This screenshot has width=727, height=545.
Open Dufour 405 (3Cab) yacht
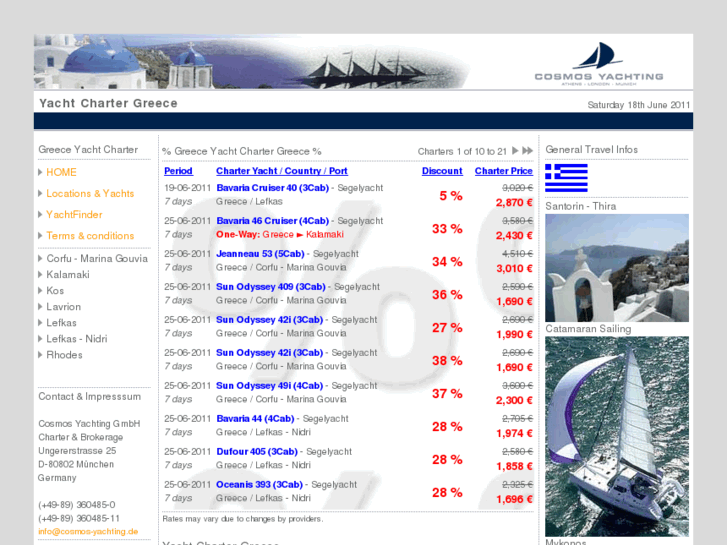[x=257, y=451]
